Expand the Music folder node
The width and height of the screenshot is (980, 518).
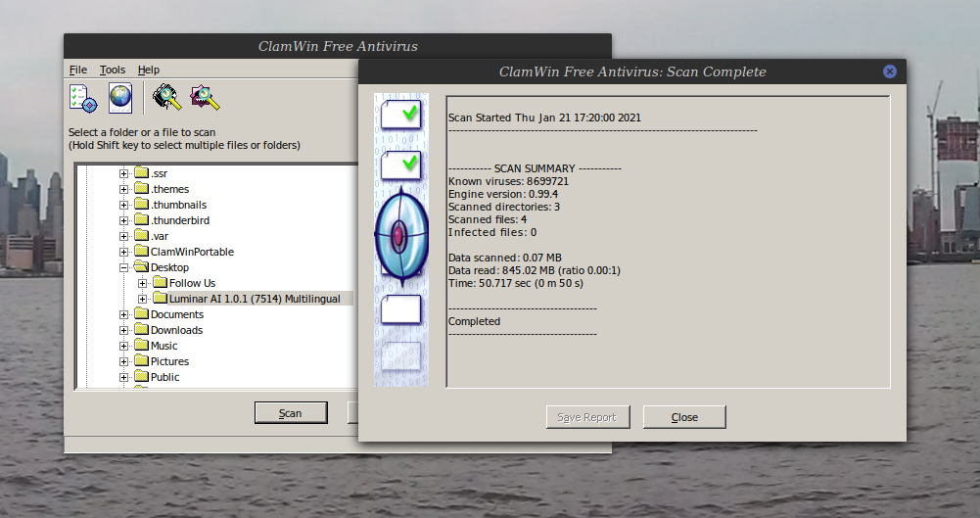(x=123, y=346)
